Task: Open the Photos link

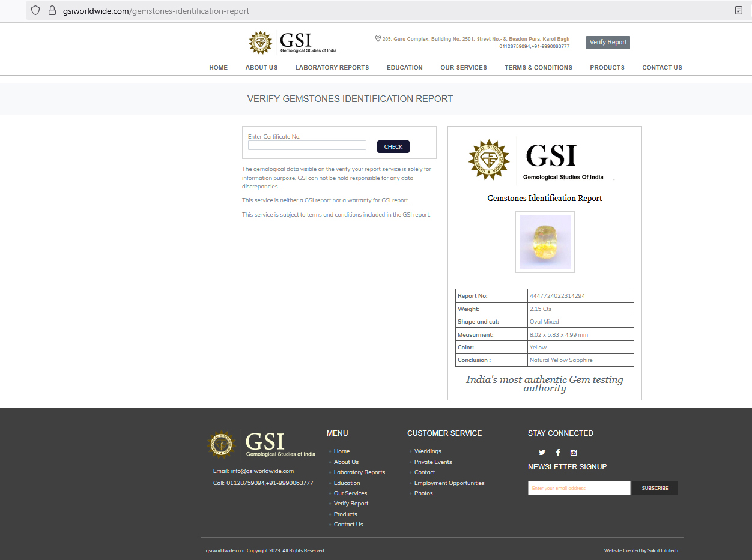Action: pyautogui.click(x=423, y=493)
